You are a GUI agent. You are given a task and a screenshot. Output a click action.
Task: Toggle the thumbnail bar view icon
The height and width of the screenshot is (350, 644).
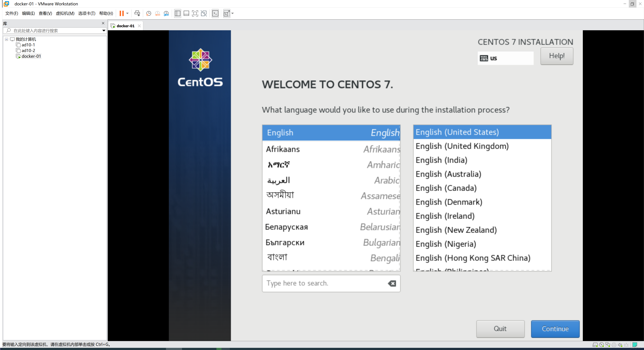pos(186,14)
